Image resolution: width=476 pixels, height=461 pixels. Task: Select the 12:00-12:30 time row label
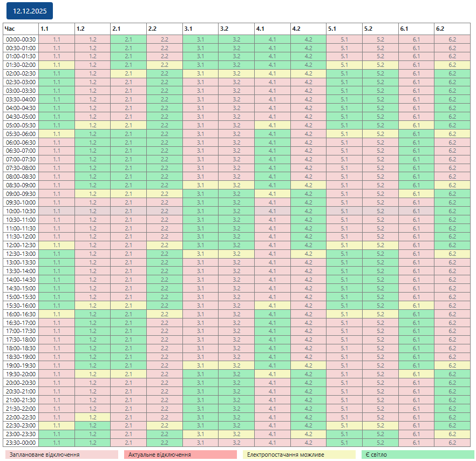(21, 245)
